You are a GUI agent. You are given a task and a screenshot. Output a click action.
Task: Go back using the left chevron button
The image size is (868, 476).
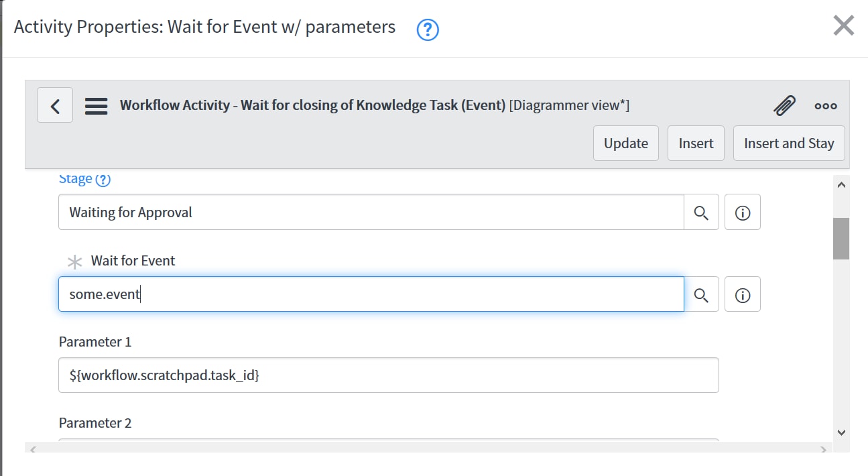(55, 105)
